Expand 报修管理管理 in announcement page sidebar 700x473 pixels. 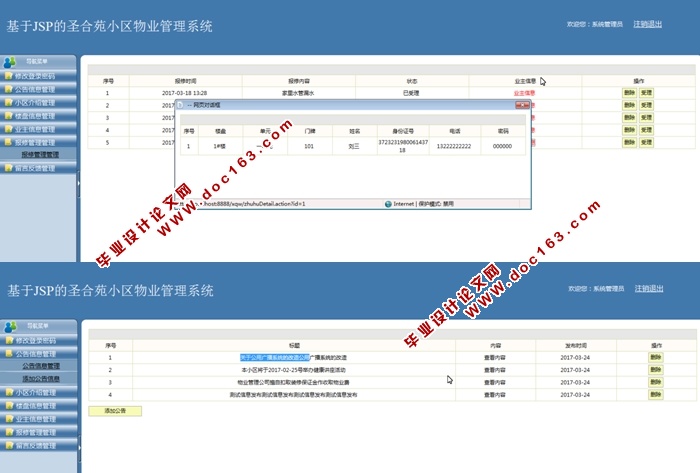pos(38,432)
